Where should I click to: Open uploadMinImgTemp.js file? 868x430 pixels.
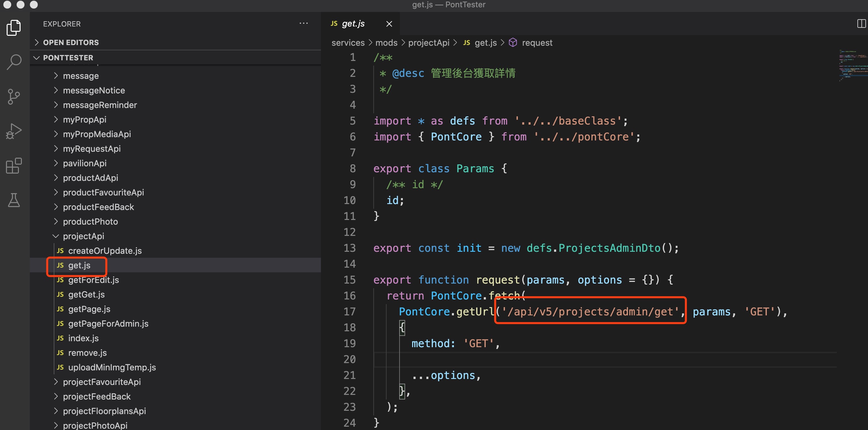click(x=112, y=367)
